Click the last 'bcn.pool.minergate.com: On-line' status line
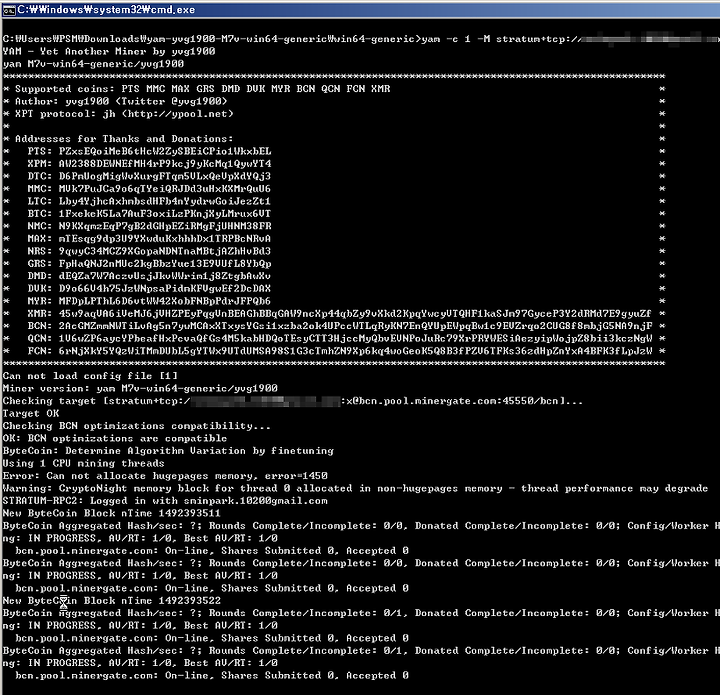This screenshot has height=695, width=720. [212, 675]
